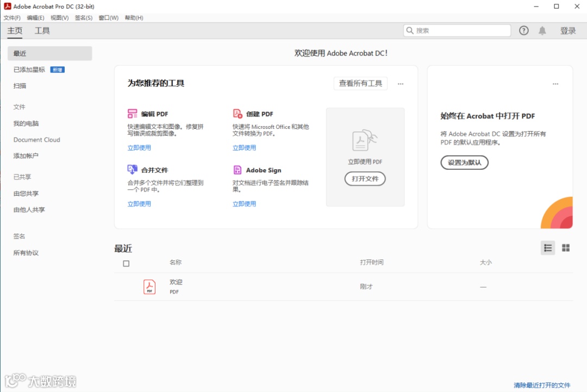Open the help question mark icon
Image resolution: width=587 pixels, height=392 pixels.
click(524, 30)
